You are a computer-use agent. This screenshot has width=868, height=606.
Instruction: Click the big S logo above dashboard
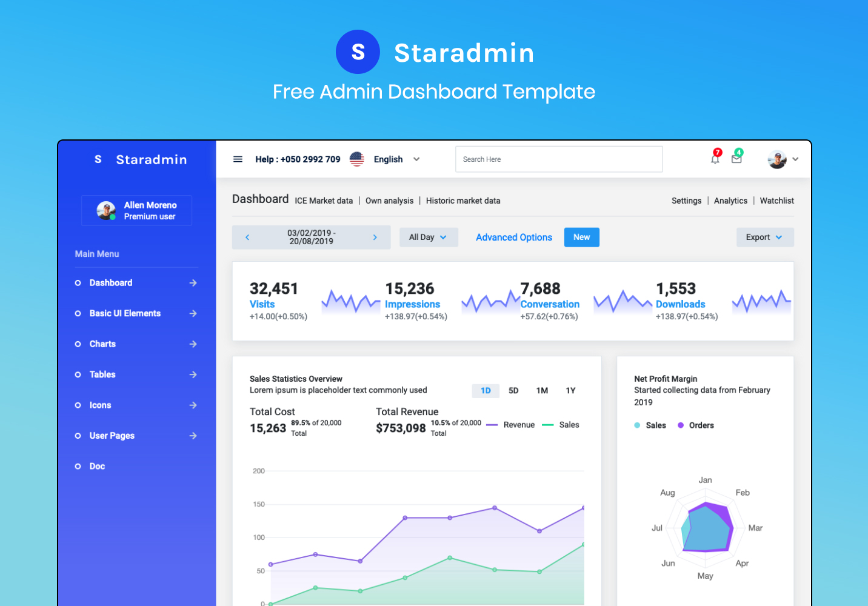click(x=358, y=52)
